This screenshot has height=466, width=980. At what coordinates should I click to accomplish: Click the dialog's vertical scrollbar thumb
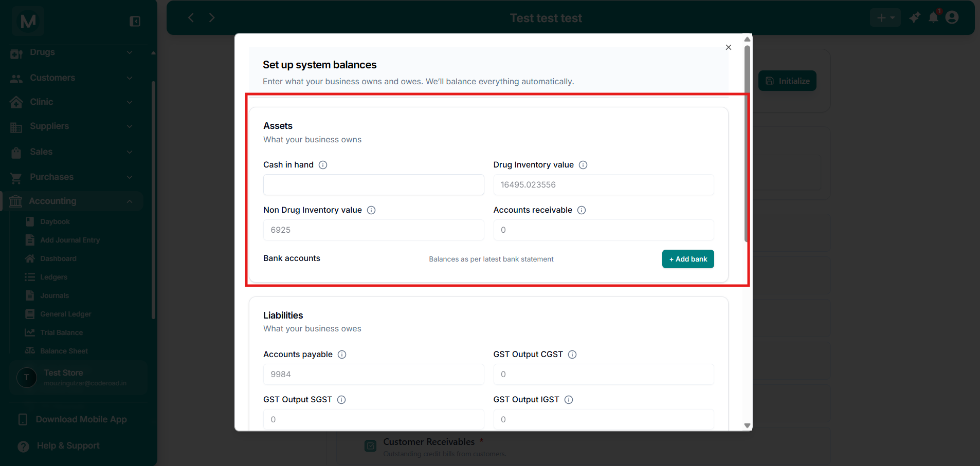click(x=747, y=143)
